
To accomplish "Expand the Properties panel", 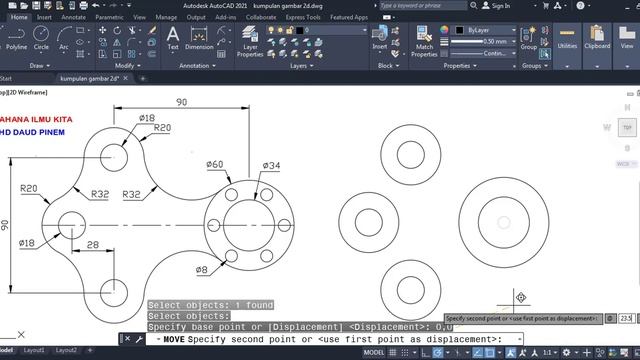I will pos(460,66).
